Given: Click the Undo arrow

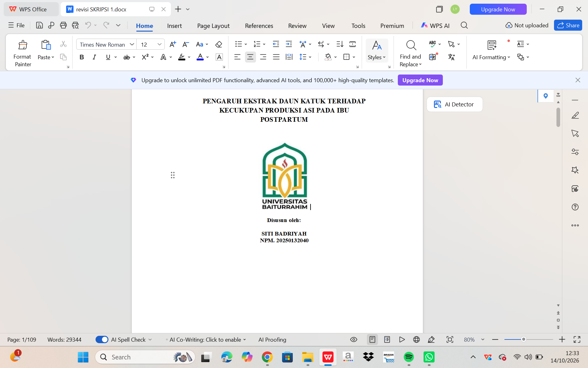Looking at the screenshot, I should (88, 25).
